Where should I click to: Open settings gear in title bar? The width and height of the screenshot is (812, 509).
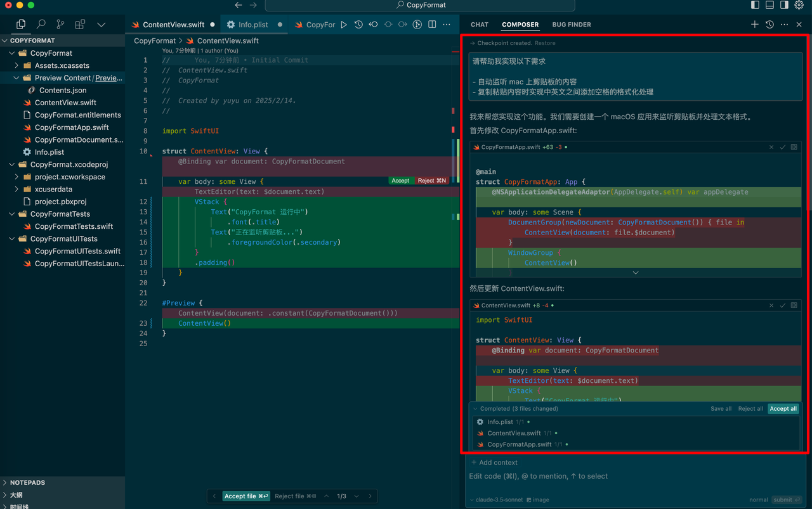(799, 5)
